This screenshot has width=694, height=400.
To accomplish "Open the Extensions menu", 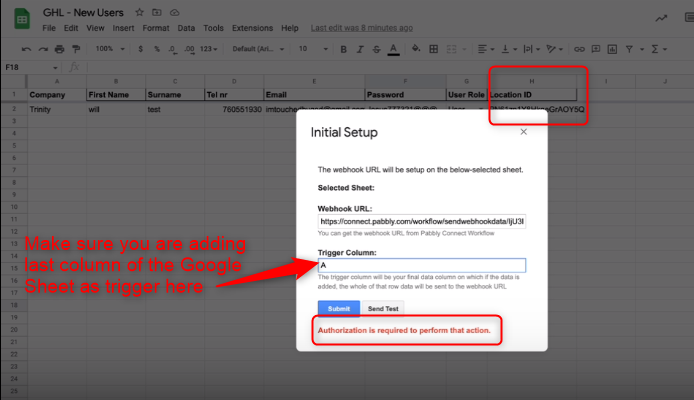I will point(252,28).
